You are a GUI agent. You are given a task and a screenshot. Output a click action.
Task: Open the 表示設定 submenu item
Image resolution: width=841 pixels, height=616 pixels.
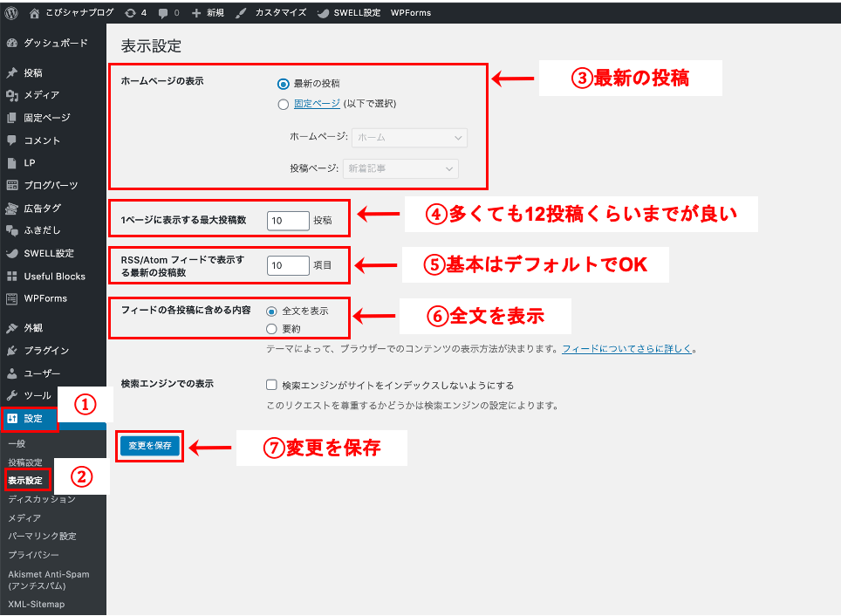coord(25,480)
